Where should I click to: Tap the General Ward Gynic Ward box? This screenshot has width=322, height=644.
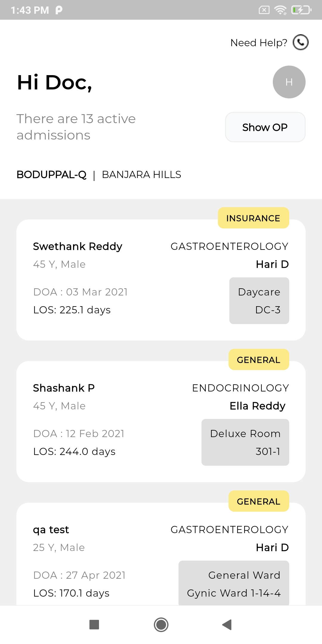click(234, 583)
